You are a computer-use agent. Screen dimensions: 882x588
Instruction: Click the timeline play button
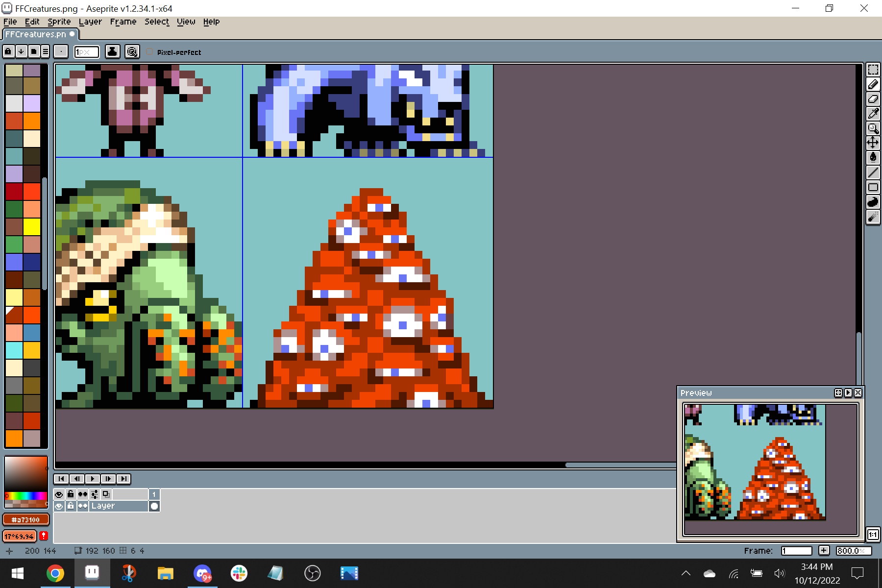tap(92, 479)
